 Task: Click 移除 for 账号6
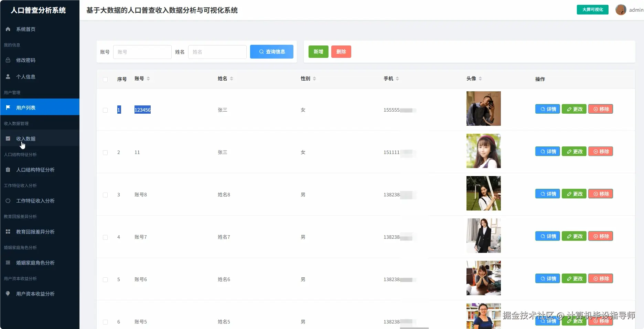601,279
